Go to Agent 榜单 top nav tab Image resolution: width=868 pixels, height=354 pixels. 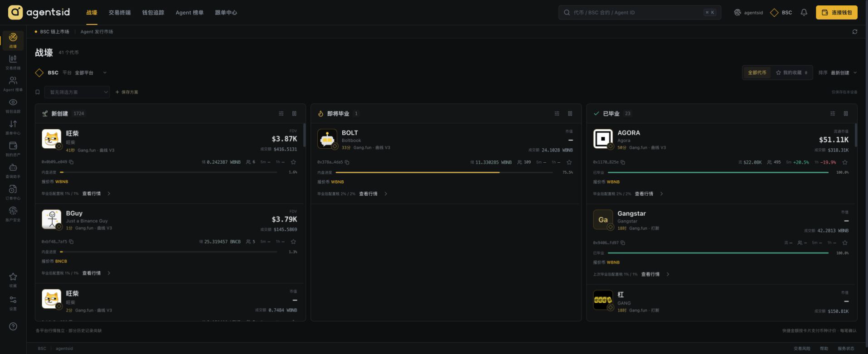pos(189,13)
